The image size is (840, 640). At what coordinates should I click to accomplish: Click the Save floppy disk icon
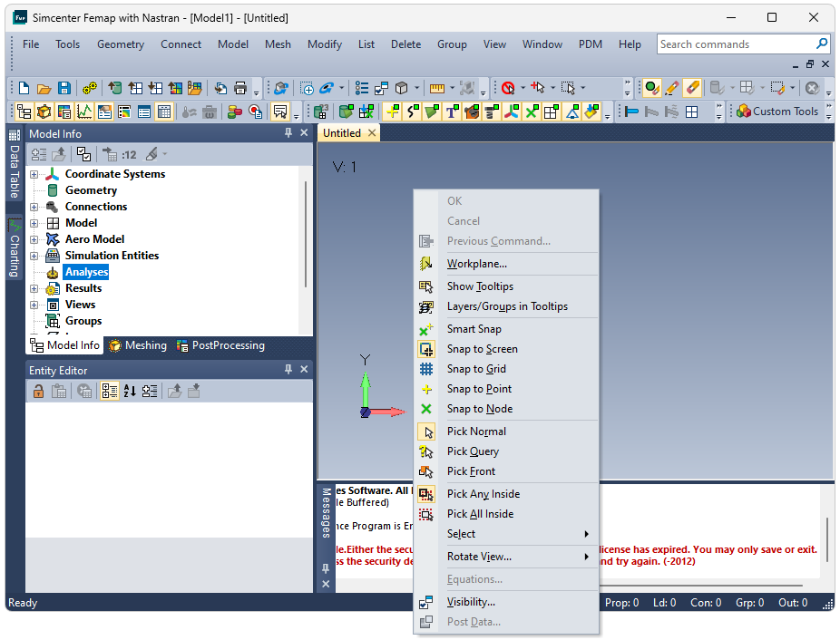click(x=64, y=88)
